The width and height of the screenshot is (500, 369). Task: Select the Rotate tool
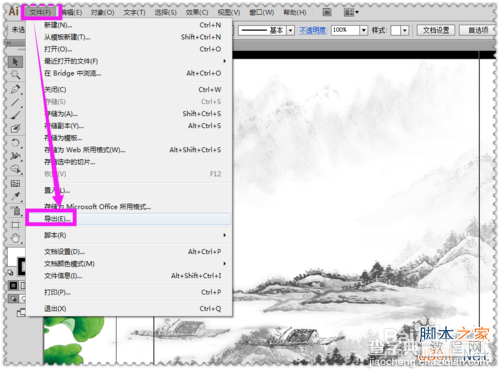click(x=15, y=143)
